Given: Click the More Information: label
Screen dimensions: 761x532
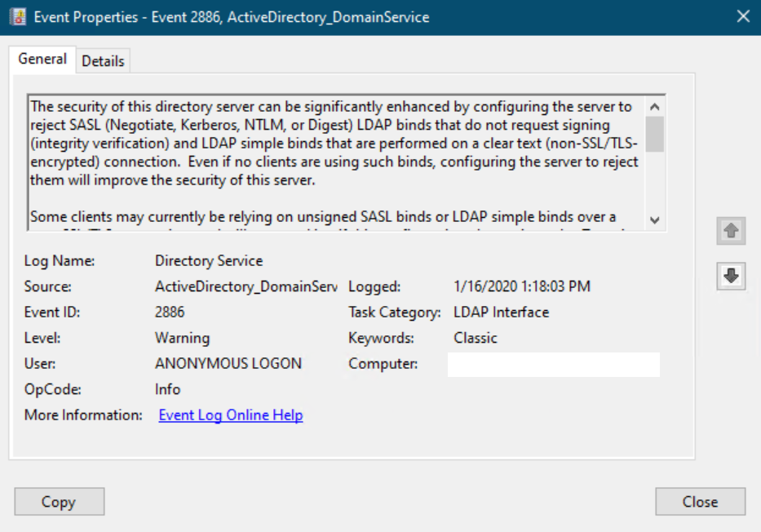Looking at the screenshot, I should click(x=83, y=415).
